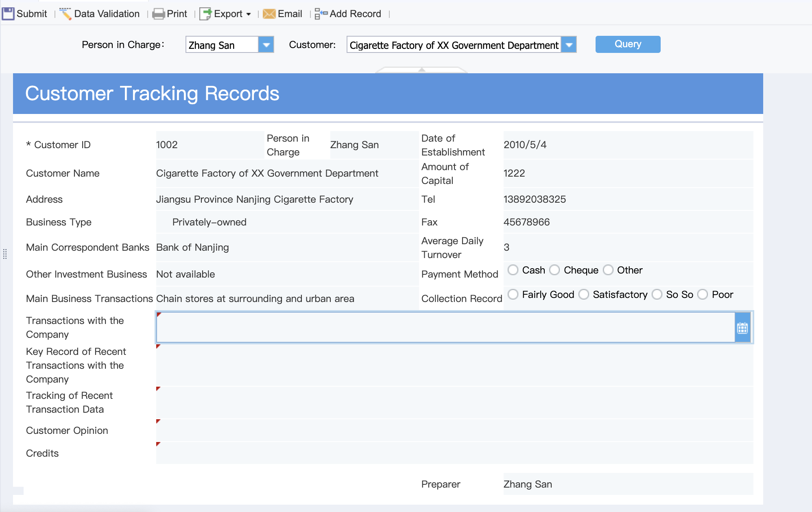Screen dimensions: 812x512
Task: Select Cash as Payment Method
Action: [513, 270]
